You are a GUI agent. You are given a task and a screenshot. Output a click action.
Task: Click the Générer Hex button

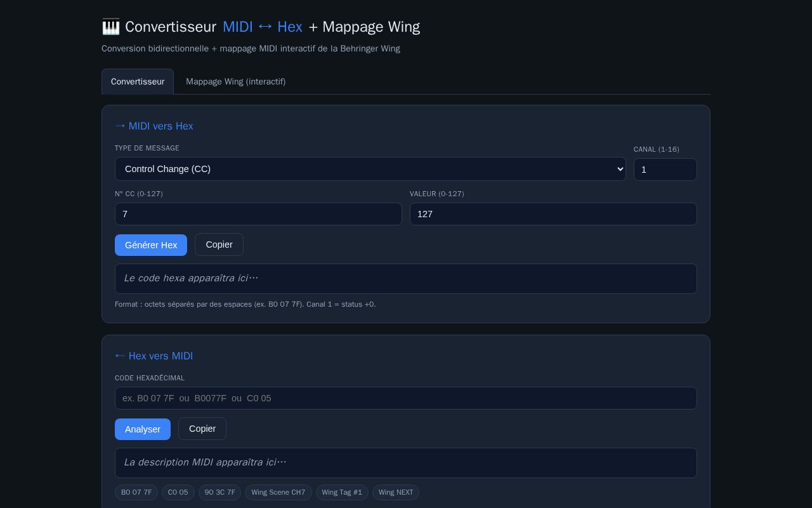(x=151, y=245)
